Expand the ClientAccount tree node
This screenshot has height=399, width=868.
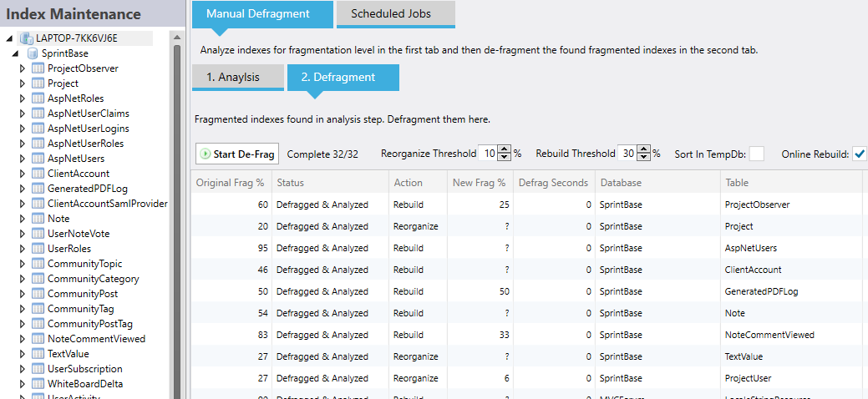tap(23, 174)
